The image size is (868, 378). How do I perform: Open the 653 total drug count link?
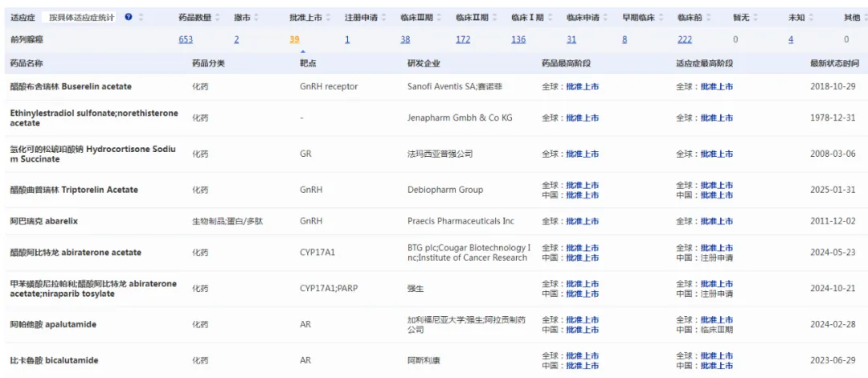click(x=186, y=39)
